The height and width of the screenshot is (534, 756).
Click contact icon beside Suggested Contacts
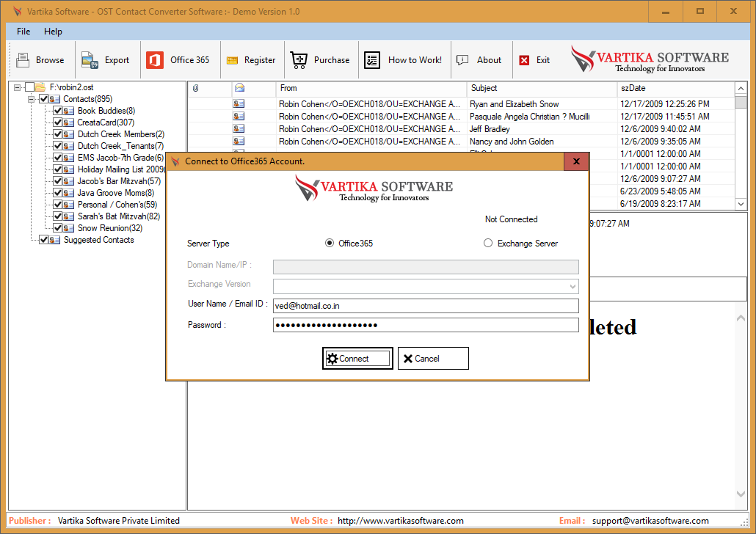pyautogui.click(x=54, y=240)
